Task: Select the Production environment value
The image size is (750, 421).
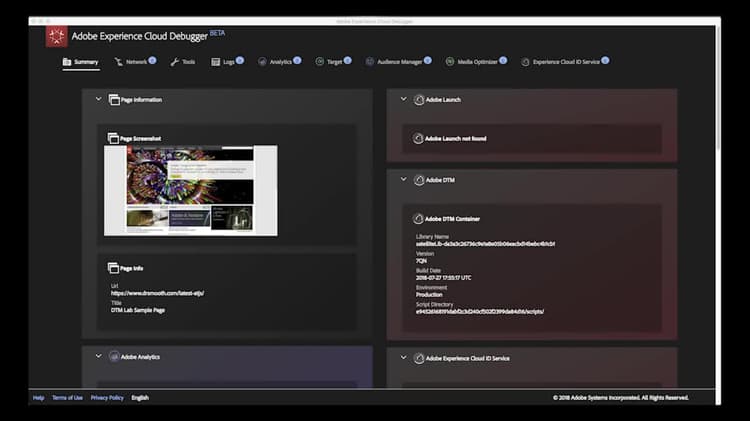Action: pyautogui.click(x=429, y=295)
